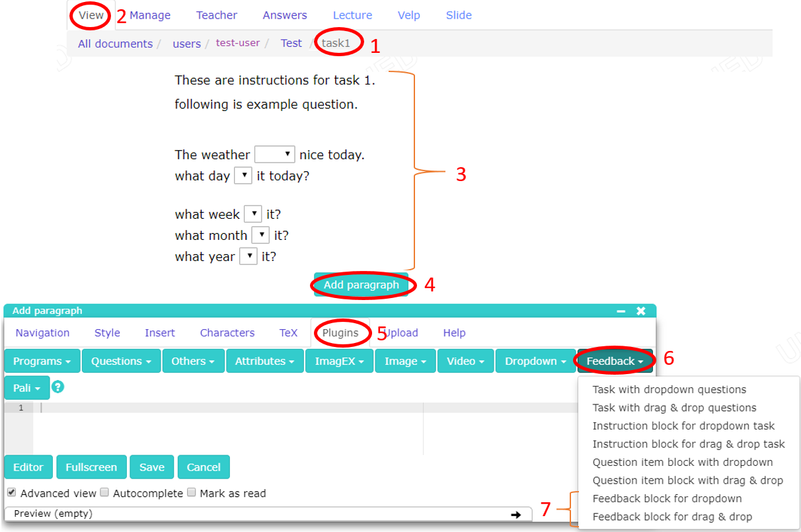Minimize the Add paragraph dialog
This screenshot has height=532, width=801.
pyautogui.click(x=621, y=311)
